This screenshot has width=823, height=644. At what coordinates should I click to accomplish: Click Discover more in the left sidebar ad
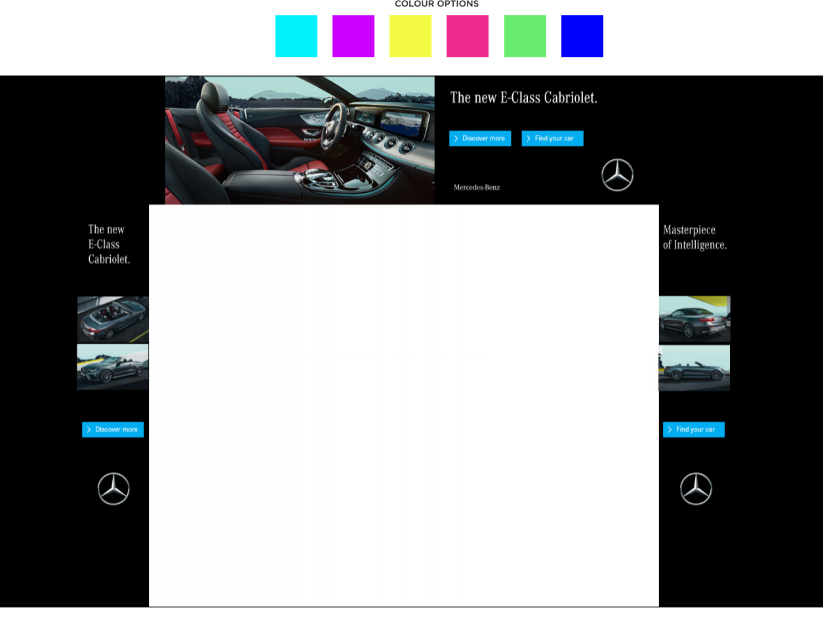[113, 430]
